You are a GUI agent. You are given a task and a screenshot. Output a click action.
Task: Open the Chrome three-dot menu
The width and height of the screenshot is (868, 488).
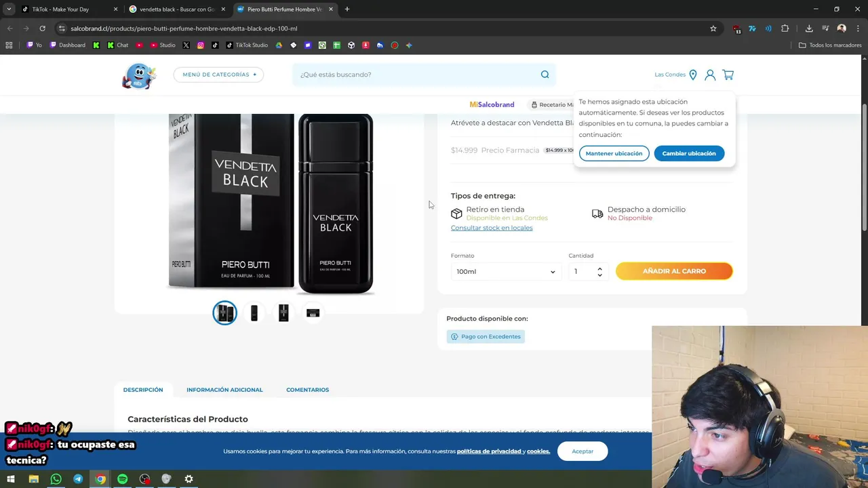point(858,28)
